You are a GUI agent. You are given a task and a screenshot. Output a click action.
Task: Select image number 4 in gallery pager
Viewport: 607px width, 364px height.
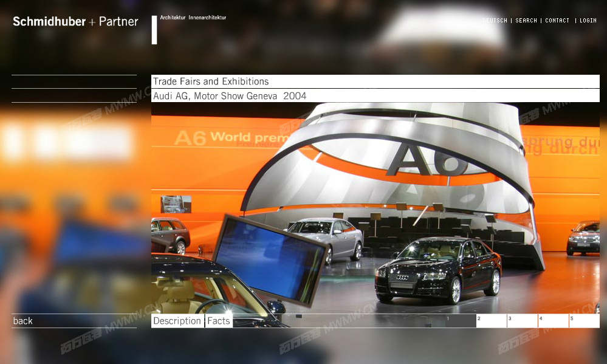554,321
